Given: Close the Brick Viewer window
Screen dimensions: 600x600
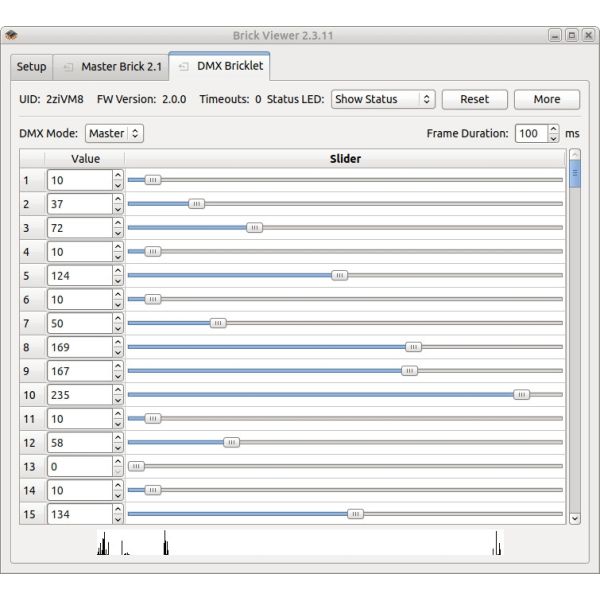Looking at the screenshot, I should tap(589, 36).
